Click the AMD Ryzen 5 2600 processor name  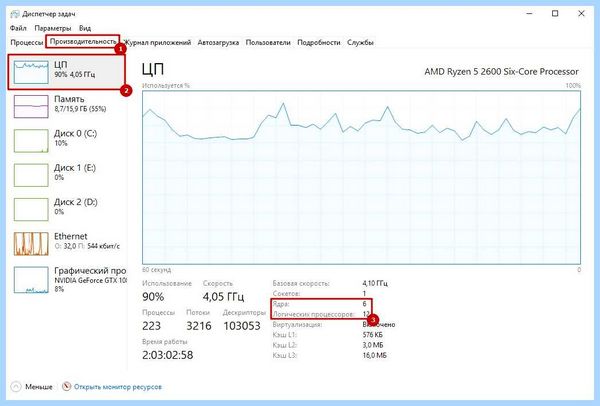click(x=501, y=72)
